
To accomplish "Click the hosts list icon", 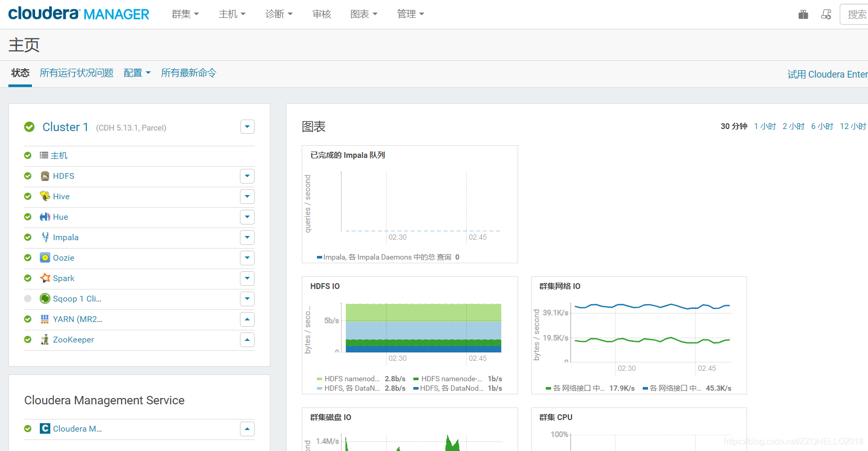I will 44,155.
